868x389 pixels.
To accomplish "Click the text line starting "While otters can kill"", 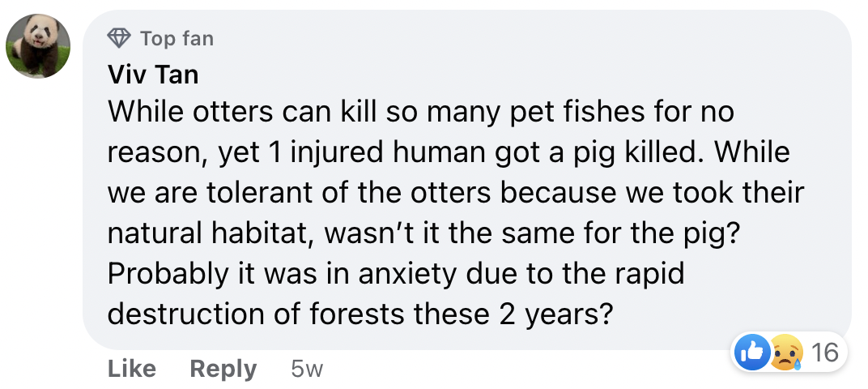I will pos(421,111).
